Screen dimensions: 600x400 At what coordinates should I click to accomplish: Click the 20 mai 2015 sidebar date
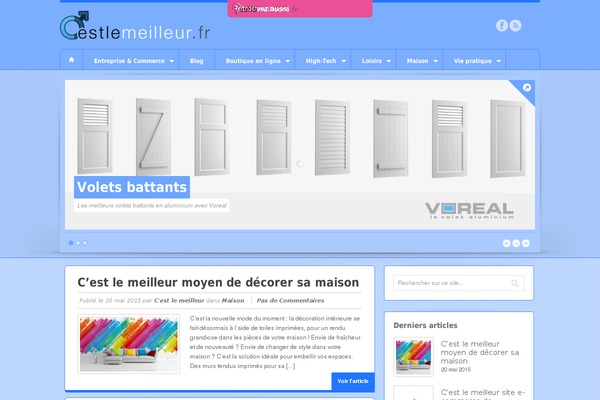(x=456, y=370)
